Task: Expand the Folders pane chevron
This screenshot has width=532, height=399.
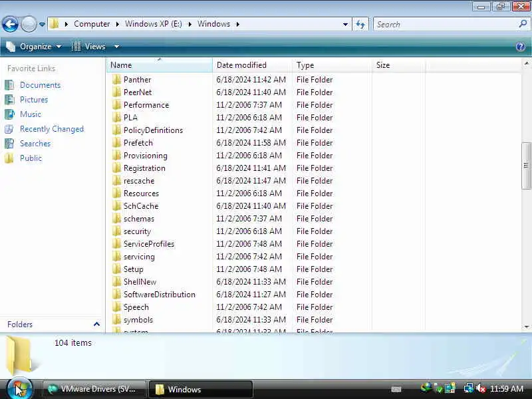Action: pos(96,324)
